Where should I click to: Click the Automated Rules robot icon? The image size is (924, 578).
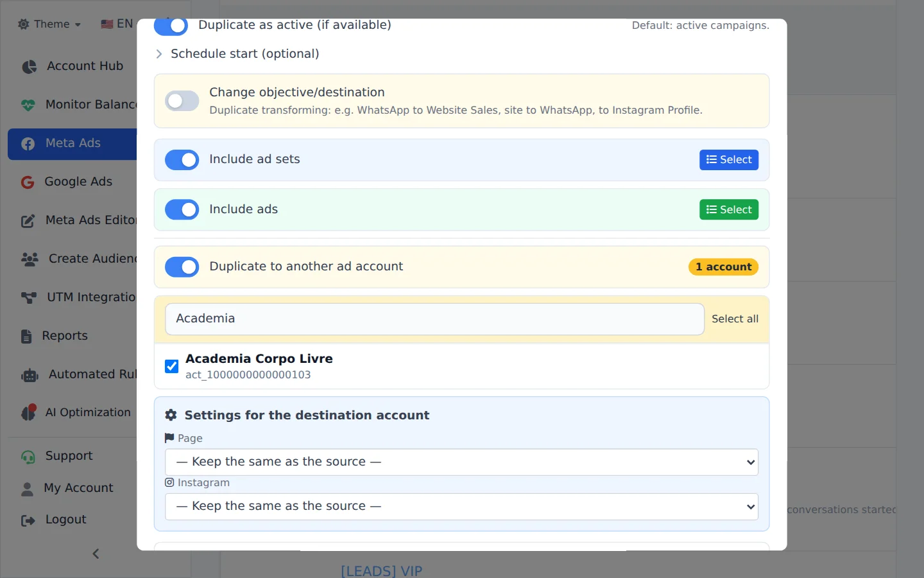[x=30, y=375]
